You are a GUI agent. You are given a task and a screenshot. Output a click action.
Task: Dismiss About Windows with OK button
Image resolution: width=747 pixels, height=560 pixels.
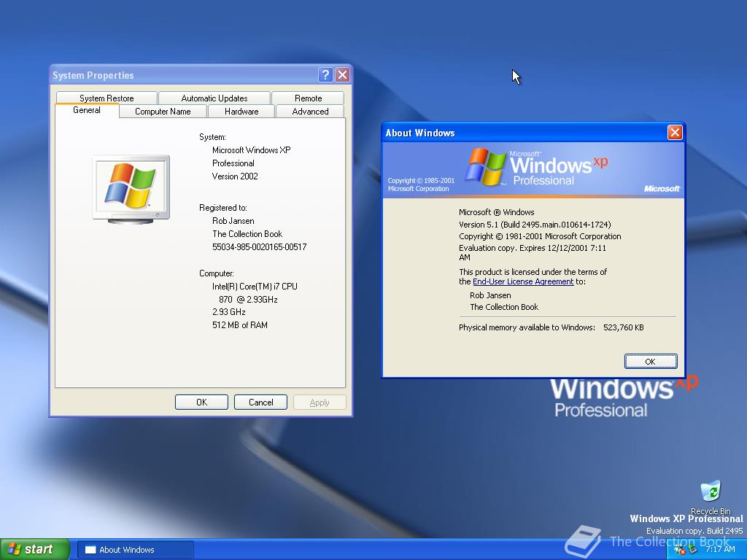(651, 362)
